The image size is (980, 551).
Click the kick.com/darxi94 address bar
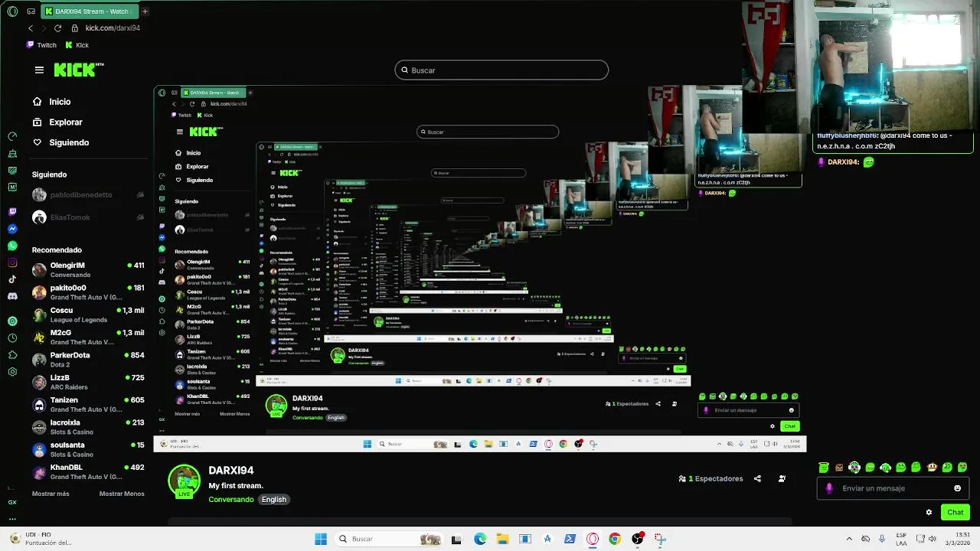tap(113, 28)
